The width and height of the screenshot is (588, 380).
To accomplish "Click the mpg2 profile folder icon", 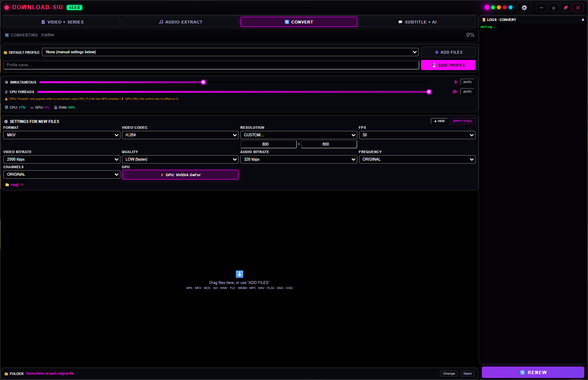I will click(x=7, y=185).
